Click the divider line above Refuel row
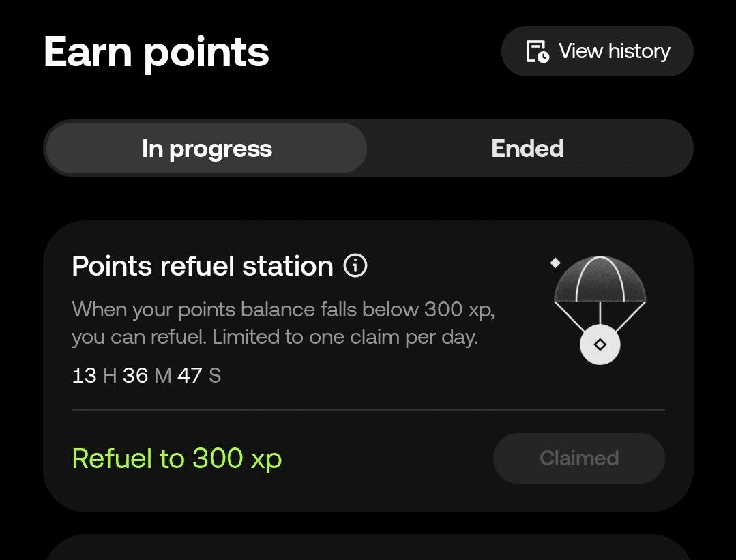Viewport: 736px width, 560px height. (368, 410)
